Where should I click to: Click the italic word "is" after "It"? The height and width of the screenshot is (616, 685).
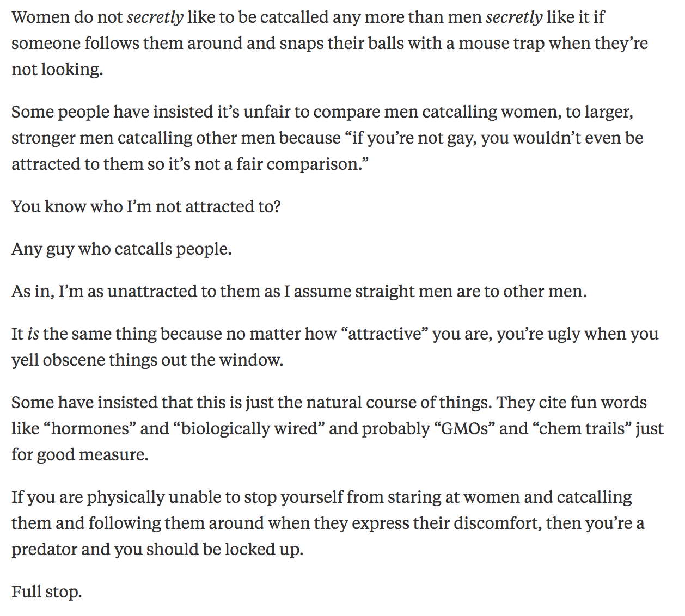click(33, 334)
